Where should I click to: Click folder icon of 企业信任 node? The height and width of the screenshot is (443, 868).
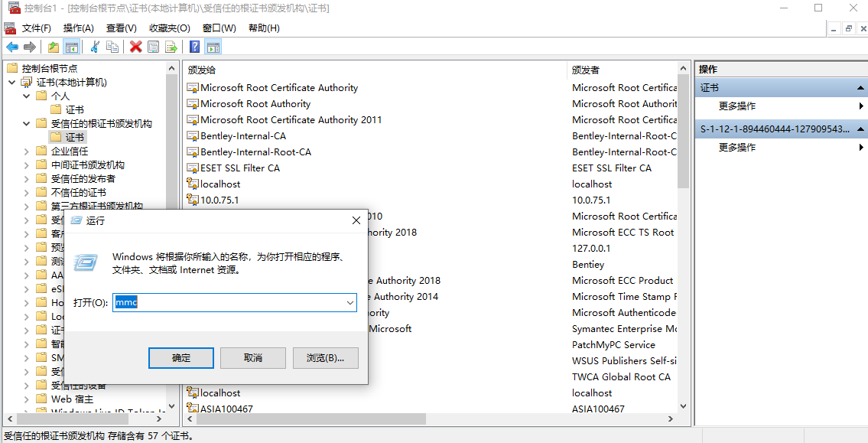[x=41, y=151]
